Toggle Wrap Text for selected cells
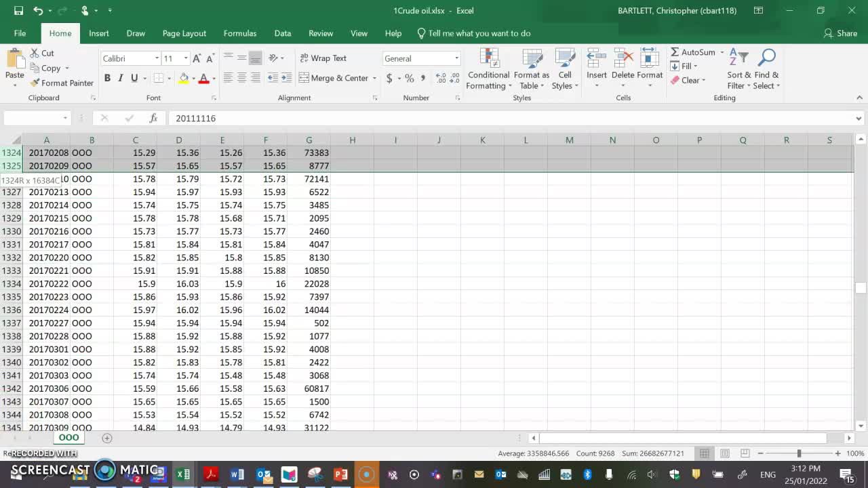 click(322, 58)
